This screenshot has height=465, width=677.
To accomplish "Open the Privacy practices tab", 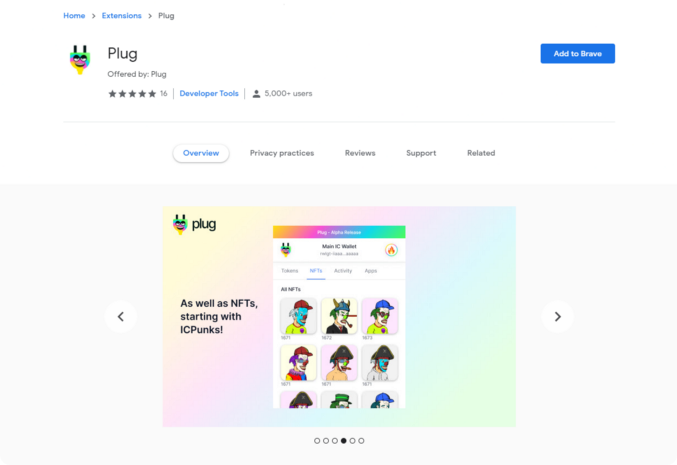I will pyautogui.click(x=282, y=153).
